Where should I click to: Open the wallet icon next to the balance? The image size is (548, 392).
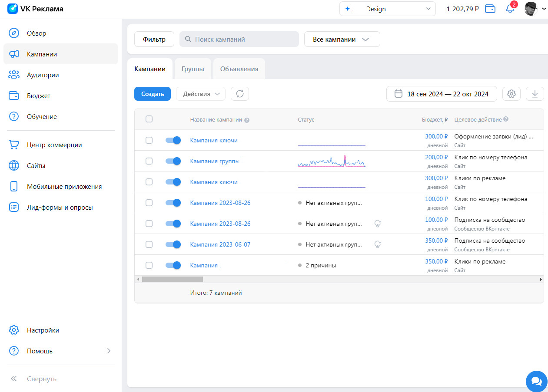pos(490,9)
